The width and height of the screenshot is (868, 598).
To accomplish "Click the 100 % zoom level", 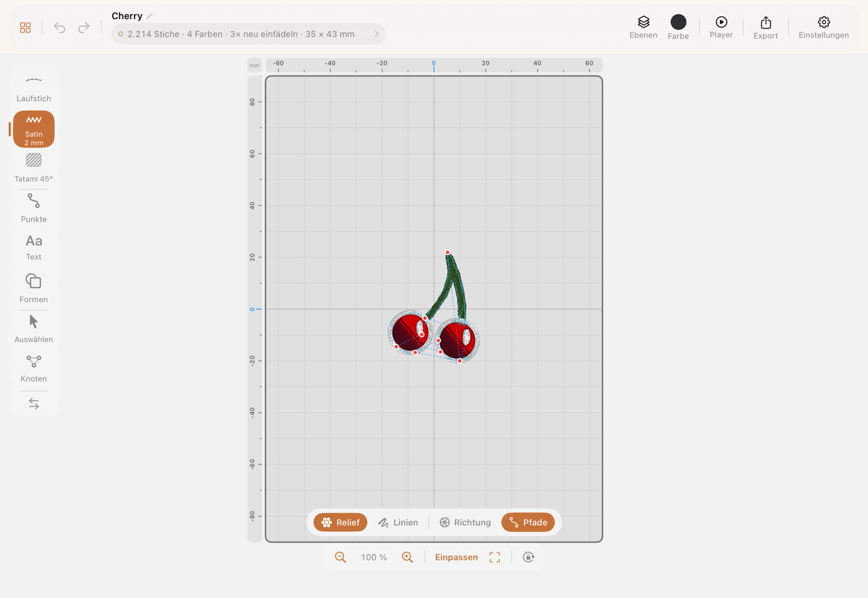I will [374, 557].
